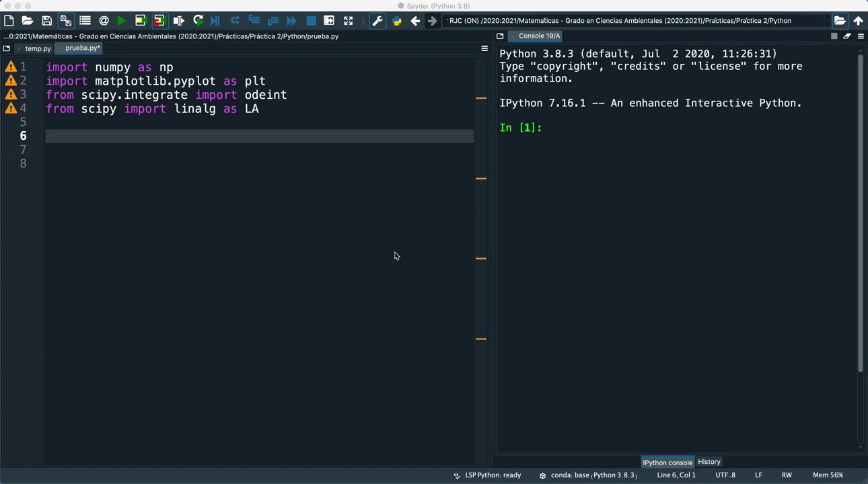Open the console pane options menu
This screenshot has height=484, width=868.
click(861, 36)
